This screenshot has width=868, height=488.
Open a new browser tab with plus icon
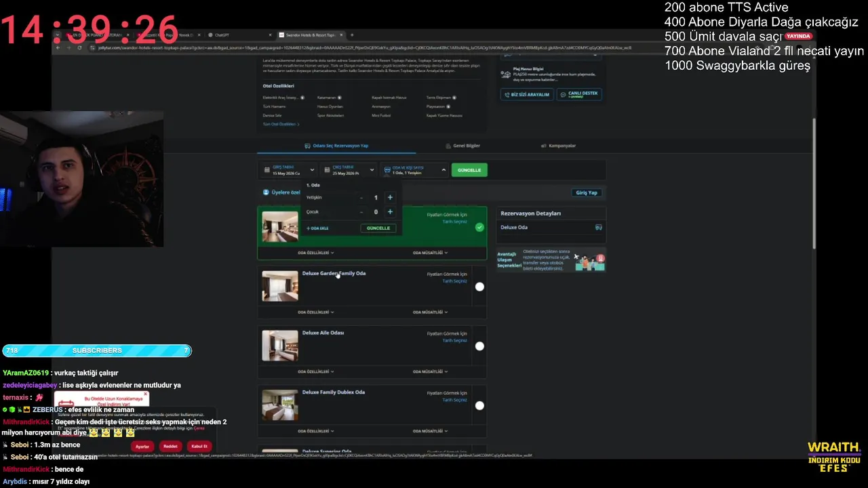[351, 35]
